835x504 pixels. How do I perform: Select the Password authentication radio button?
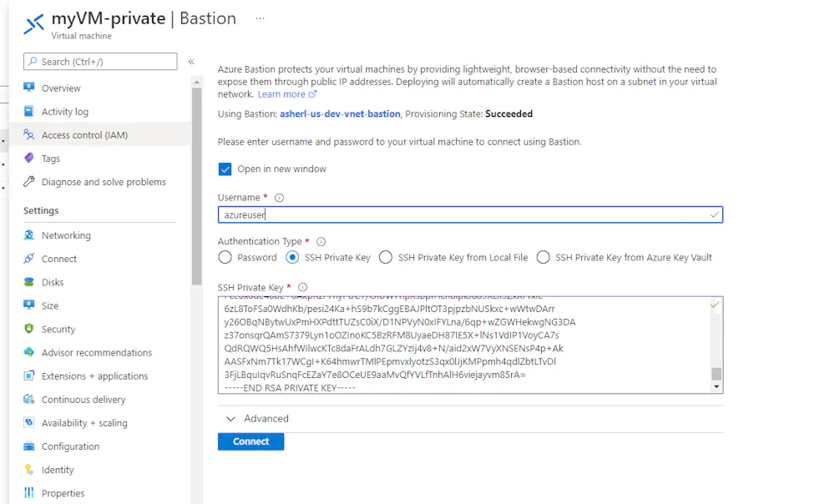225,258
